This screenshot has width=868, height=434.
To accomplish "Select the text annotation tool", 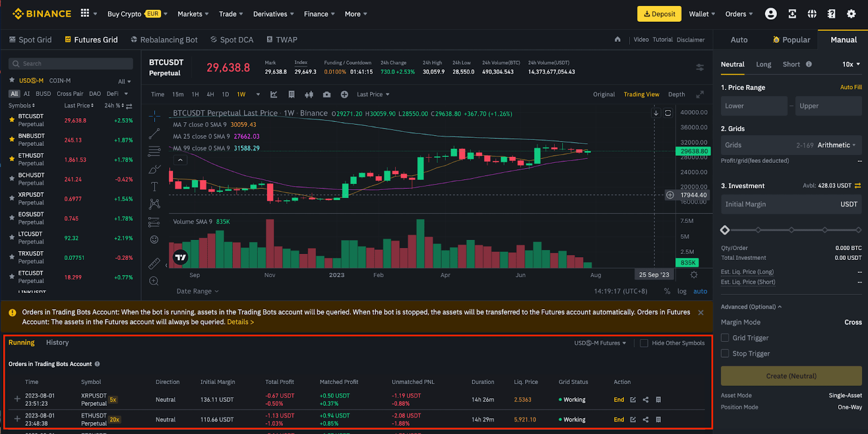I will pyautogui.click(x=155, y=187).
